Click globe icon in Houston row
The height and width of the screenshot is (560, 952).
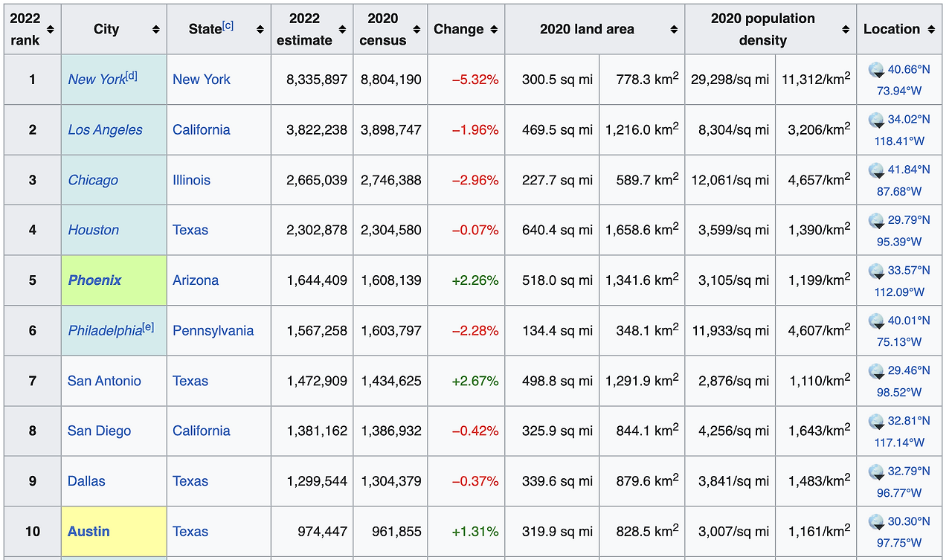877,220
